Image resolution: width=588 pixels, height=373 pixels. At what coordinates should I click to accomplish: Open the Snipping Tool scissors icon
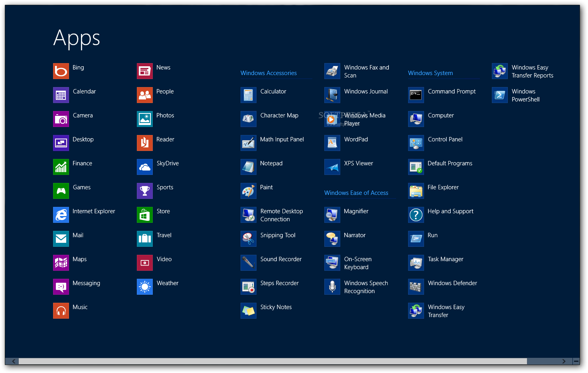click(x=249, y=239)
